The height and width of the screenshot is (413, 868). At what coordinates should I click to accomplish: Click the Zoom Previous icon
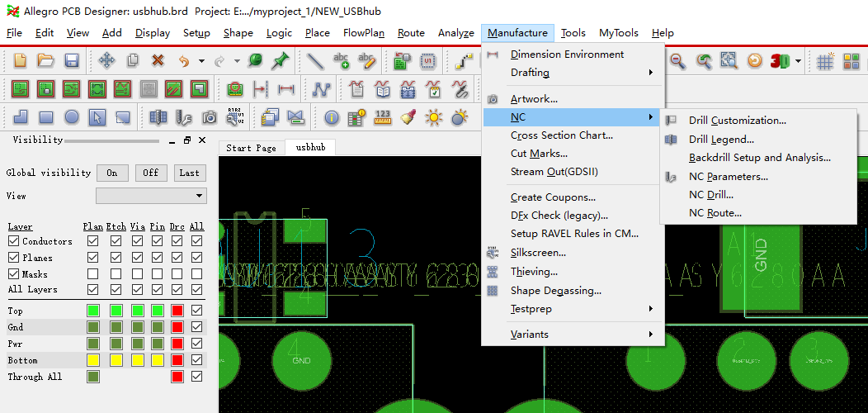704,60
